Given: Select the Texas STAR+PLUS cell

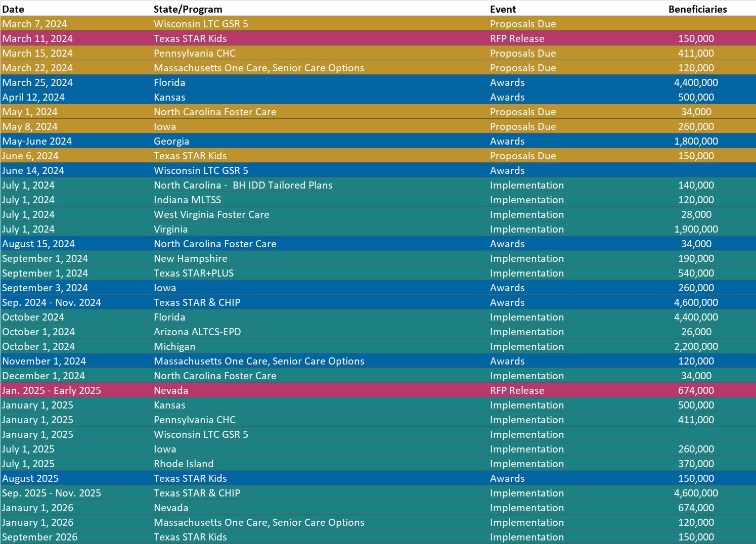Looking at the screenshot, I should point(194,273).
